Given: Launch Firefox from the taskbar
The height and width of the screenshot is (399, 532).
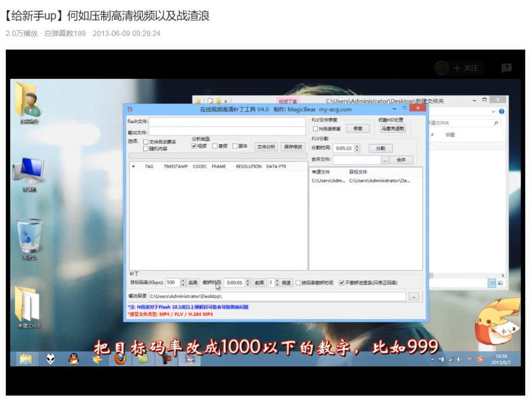Looking at the screenshot, I should (120, 359).
